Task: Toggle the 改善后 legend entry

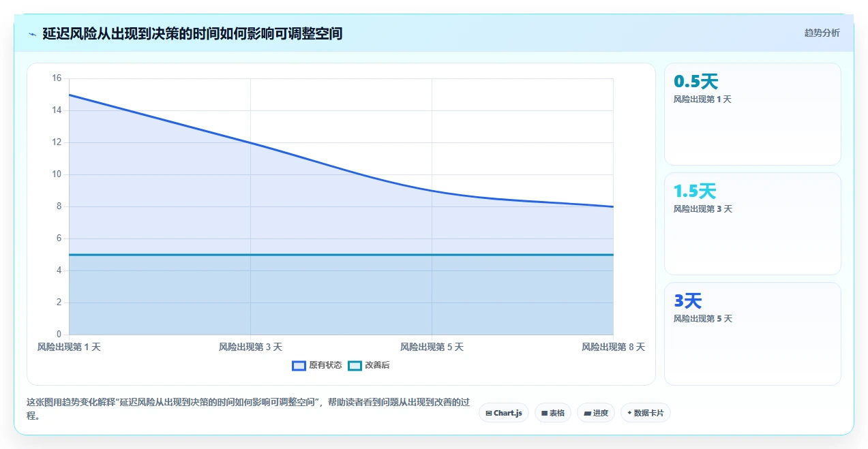Action: point(369,365)
